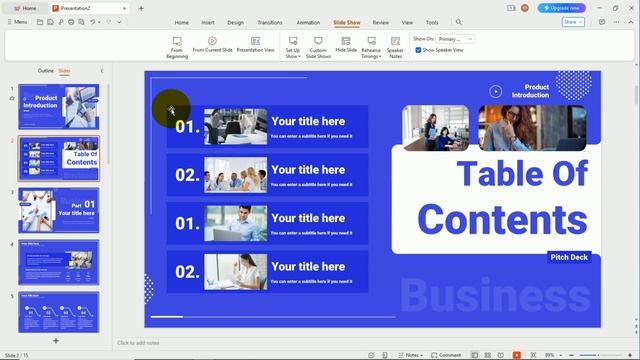Open the Animation ribbon tab
Screen dimensions: 640x360
tap(308, 22)
